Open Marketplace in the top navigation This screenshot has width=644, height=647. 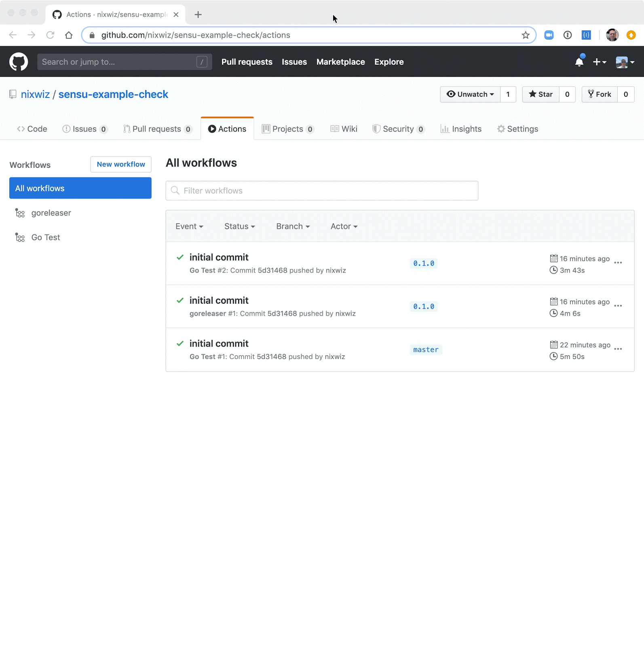pyautogui.click(x=341, y=62)
